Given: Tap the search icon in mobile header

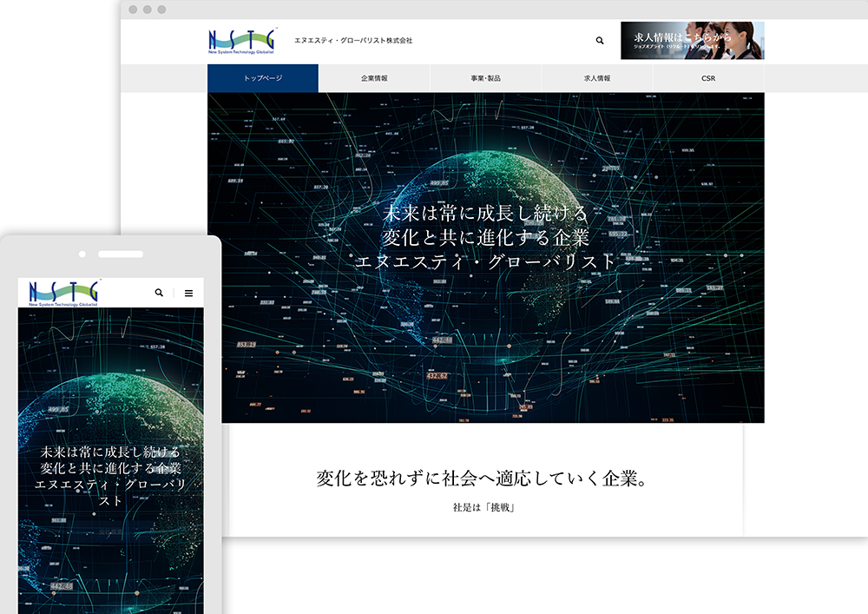Looking at the screenshot, I should coord(159,293).
